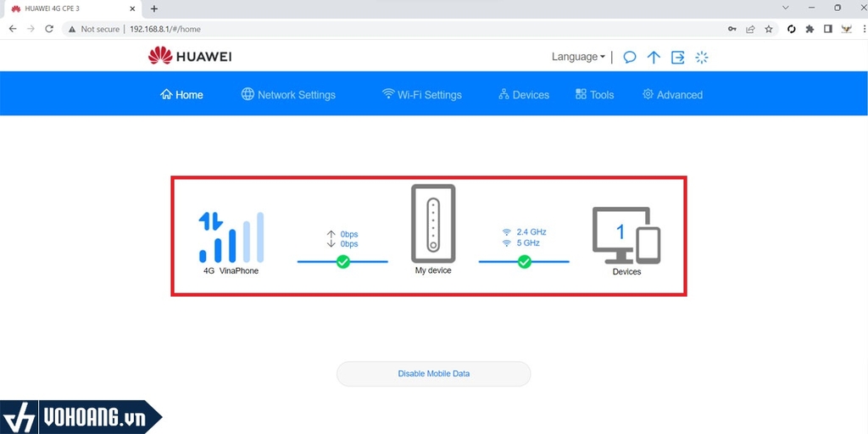Click the share page icon in the address bar
The height and width of the screenshot is (434, 868).
click(750, 29)
